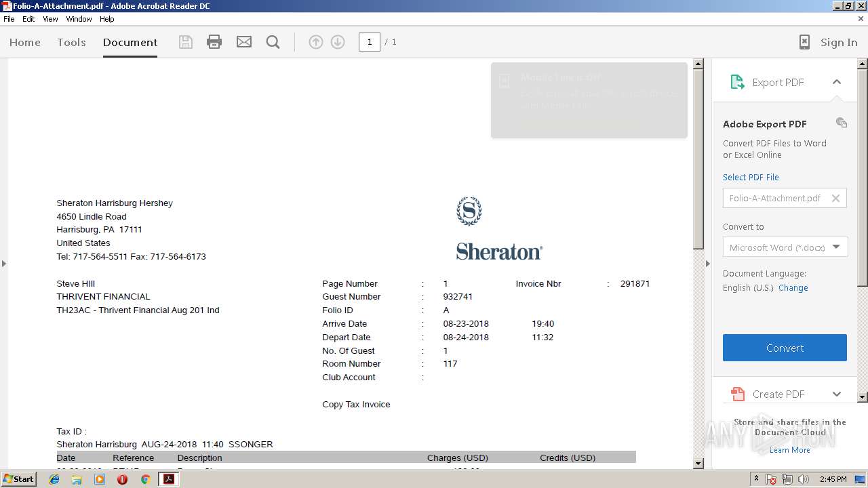Open the media player taskbar icon
868x488 pixels.
[100, 479]
